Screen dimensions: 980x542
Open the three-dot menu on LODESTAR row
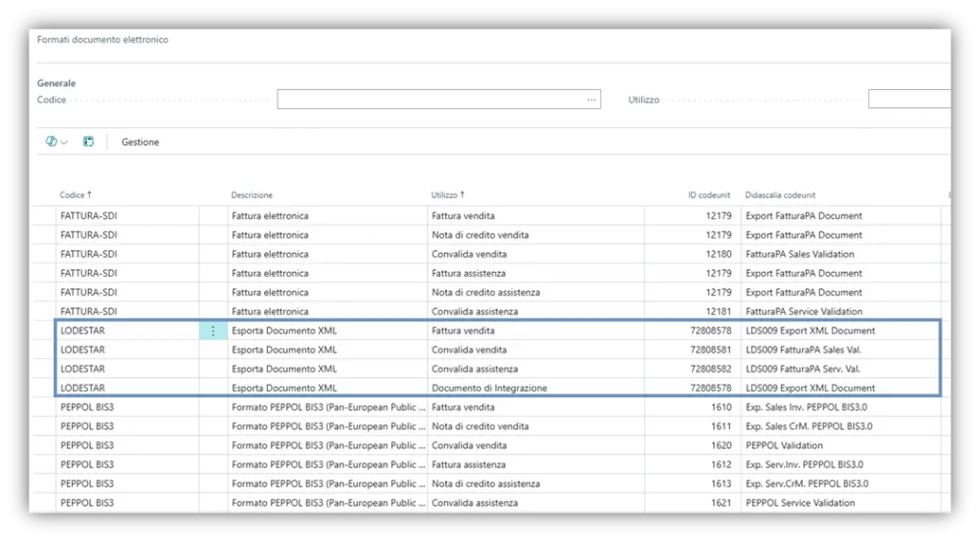click(x=212, y=330)
